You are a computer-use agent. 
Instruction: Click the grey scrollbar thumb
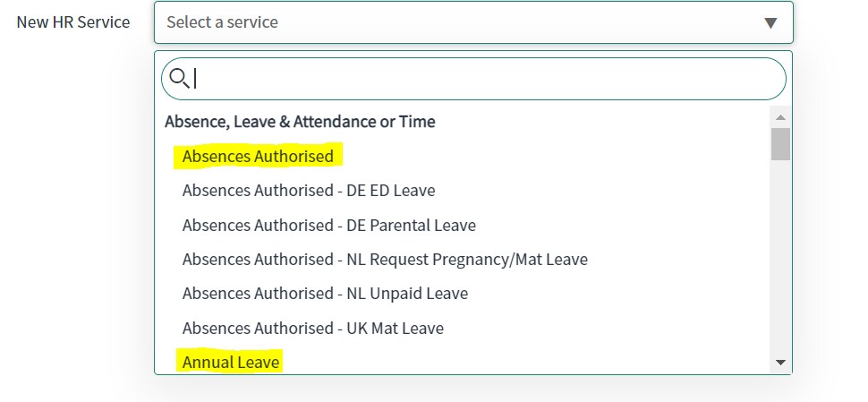pos(780,144)
